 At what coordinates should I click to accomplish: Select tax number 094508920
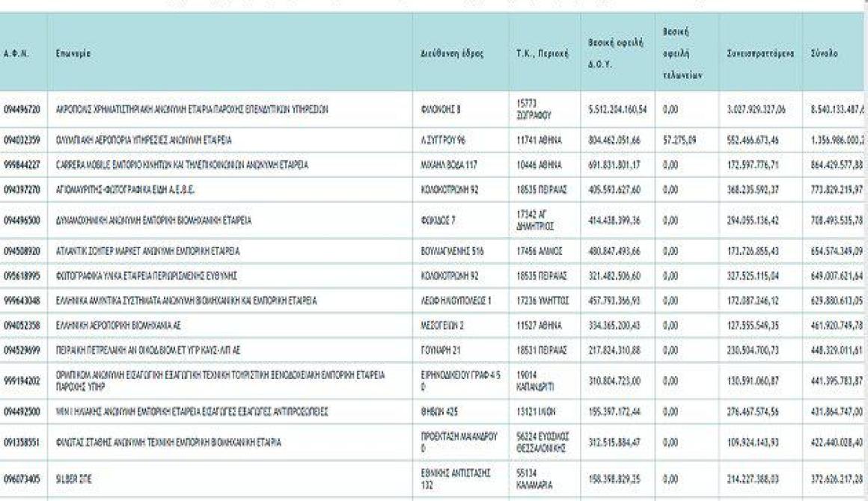22,251
